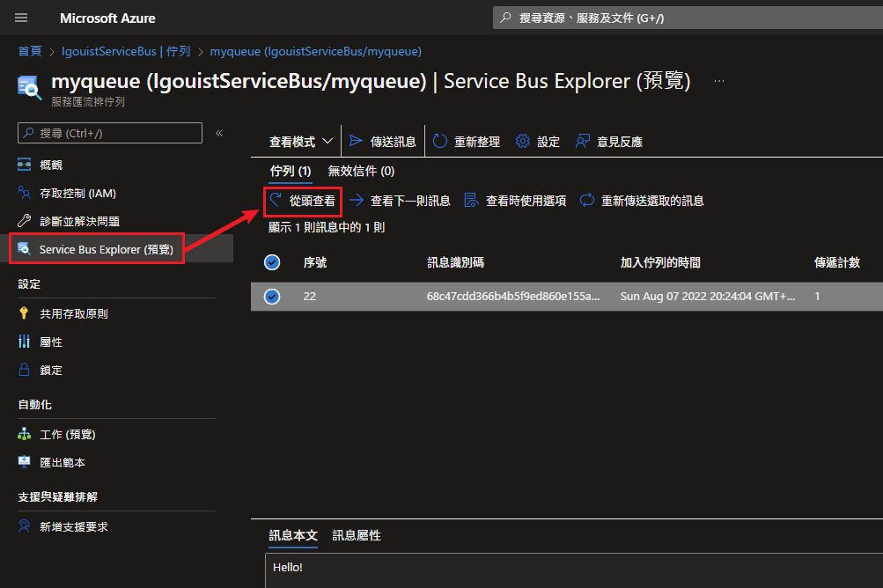Click the key icon for 共用存取原則
883x588 pixels.
click(25, 313)
